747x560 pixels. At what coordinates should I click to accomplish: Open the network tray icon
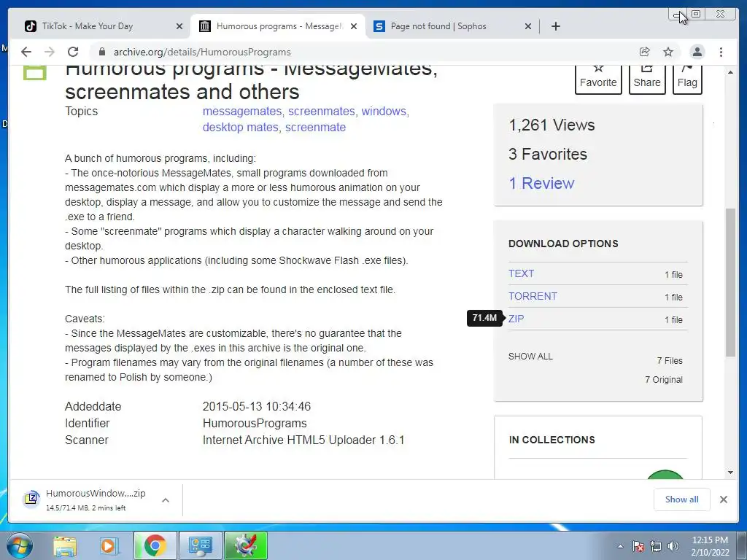(x=656, y=546)
